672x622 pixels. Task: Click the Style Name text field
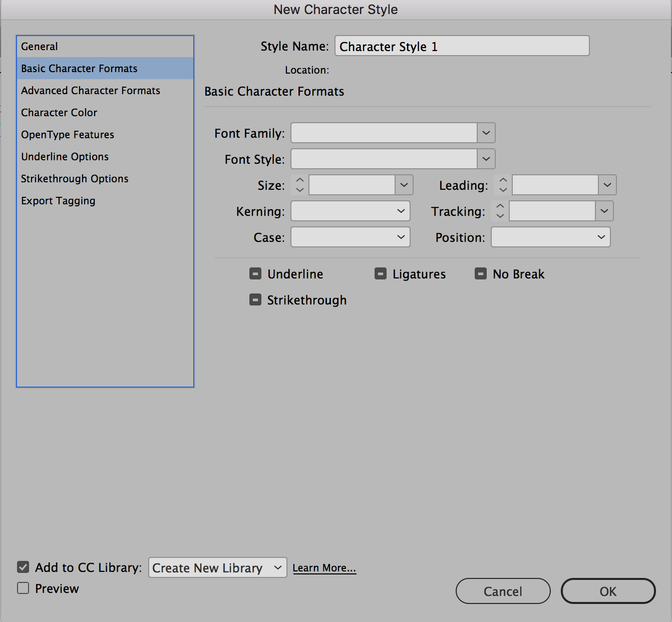(462, 46)
